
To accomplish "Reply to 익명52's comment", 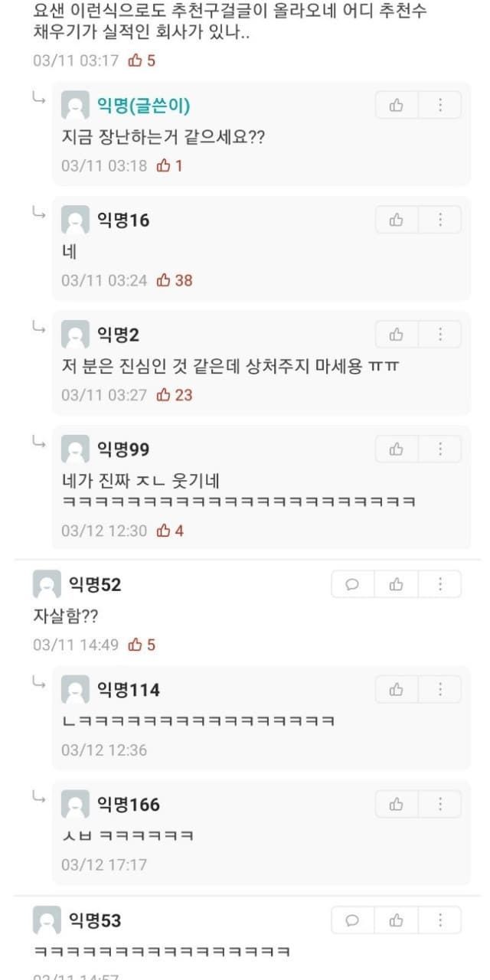I will 352,585.
